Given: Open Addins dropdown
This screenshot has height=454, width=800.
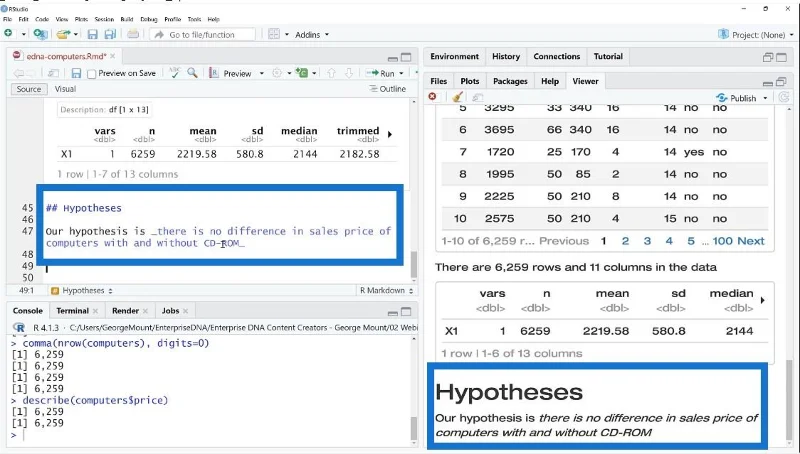Looking at the screenshot, I should pyautogui.click(x=312, y=35).
